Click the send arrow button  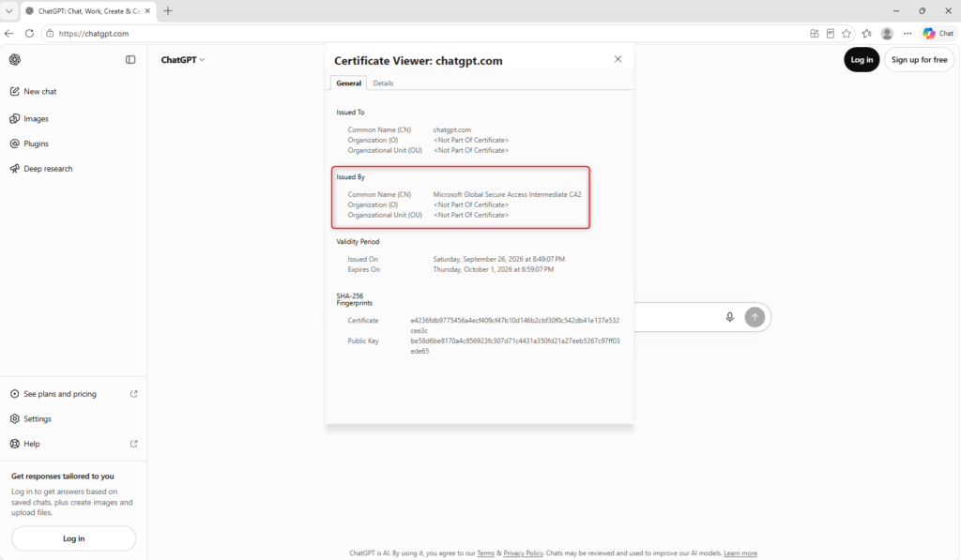(755, 317)
